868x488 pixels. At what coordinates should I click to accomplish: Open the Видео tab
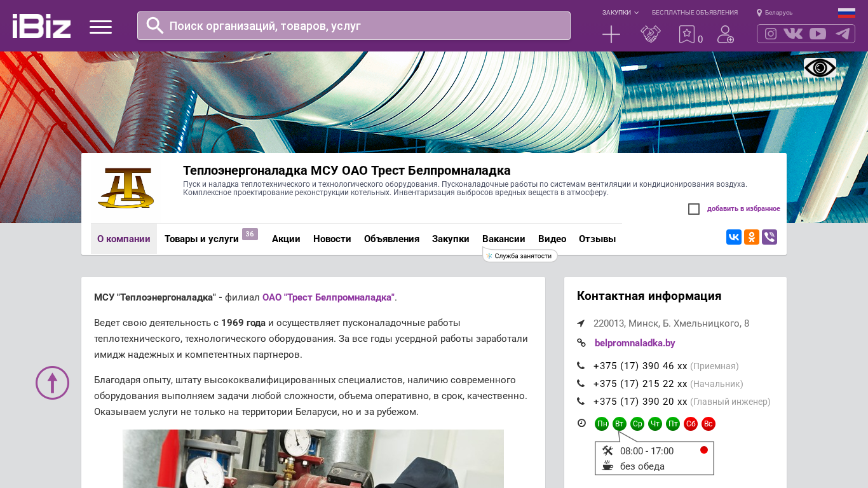click(552, 239)
